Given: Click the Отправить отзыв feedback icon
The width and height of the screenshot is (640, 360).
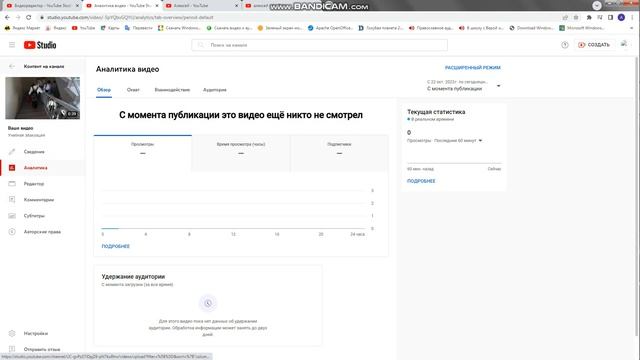Looking at the screenshot, I should pyautogui.click(x=12, y=349).
